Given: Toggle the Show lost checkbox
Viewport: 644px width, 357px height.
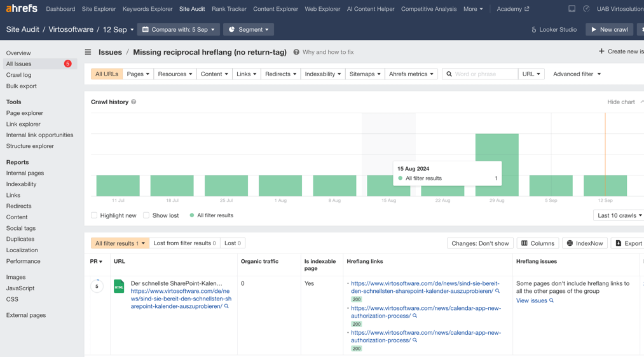Looking at the screenshot, I should (146, 215).
